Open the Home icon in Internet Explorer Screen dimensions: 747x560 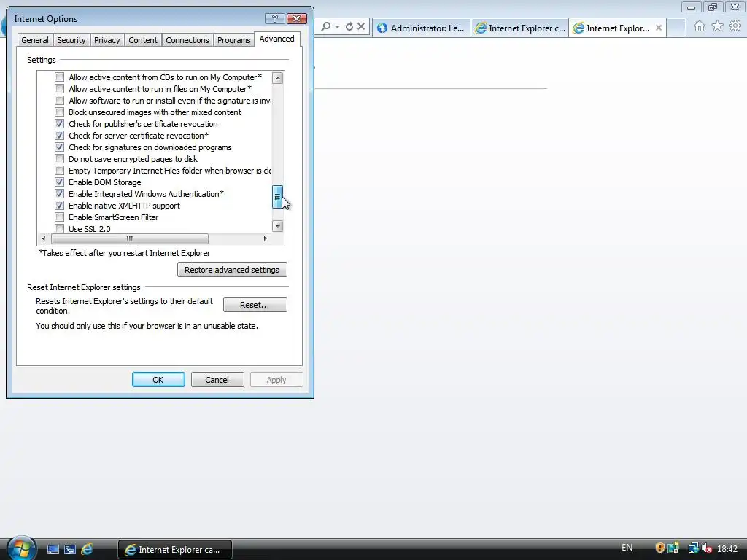click(699, 26)
